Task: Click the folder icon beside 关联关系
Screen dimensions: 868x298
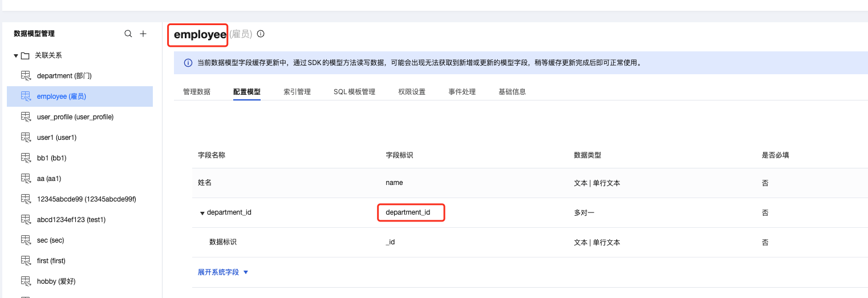Action: pyautogui.click(x=25, y=55)
